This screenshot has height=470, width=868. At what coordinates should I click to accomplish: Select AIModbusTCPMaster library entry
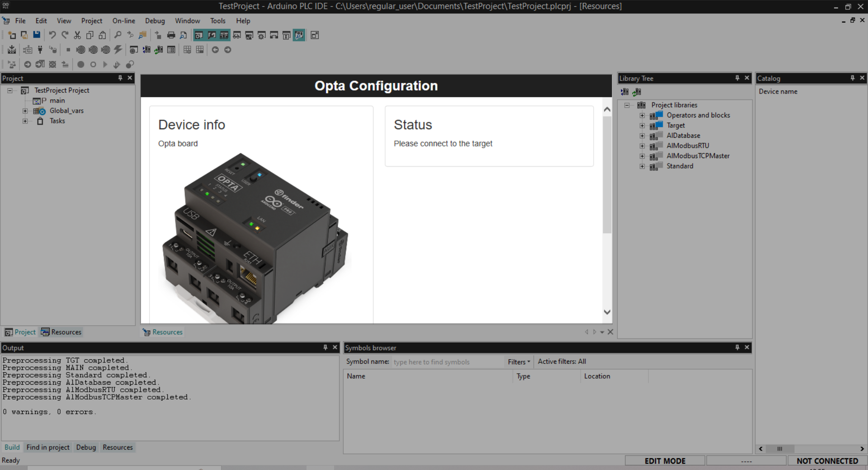point(698,156)
